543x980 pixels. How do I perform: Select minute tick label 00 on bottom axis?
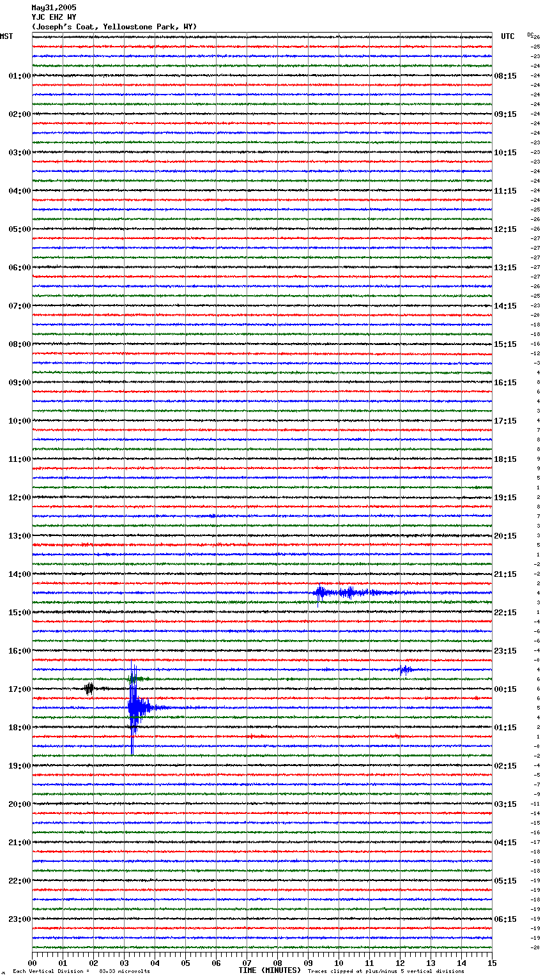click(x=32, y=963)
